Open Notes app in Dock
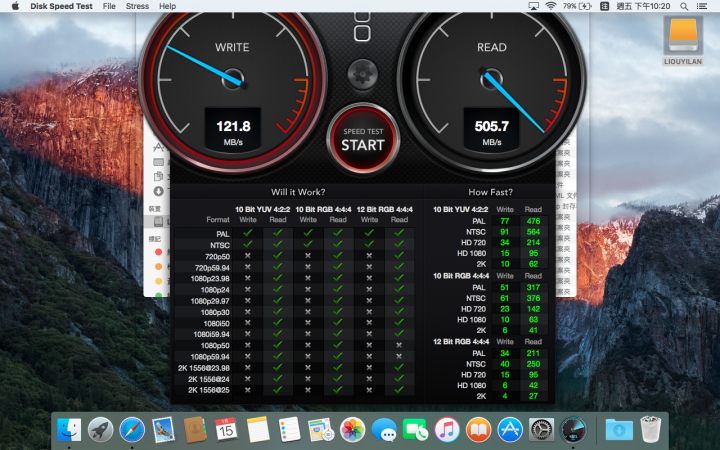Screen dimensions: 720x450 click(258, 430)
